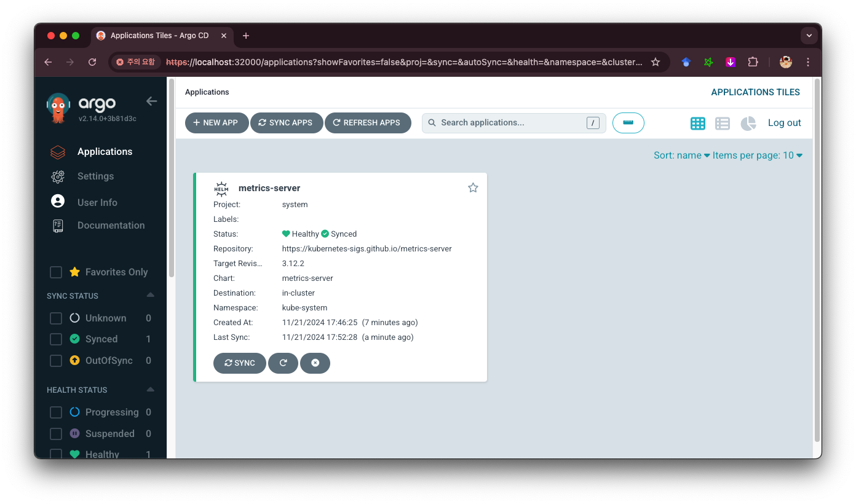Open Documentation in the sidebar
This screenshot has width=856, height=504.
coord(111,226)
